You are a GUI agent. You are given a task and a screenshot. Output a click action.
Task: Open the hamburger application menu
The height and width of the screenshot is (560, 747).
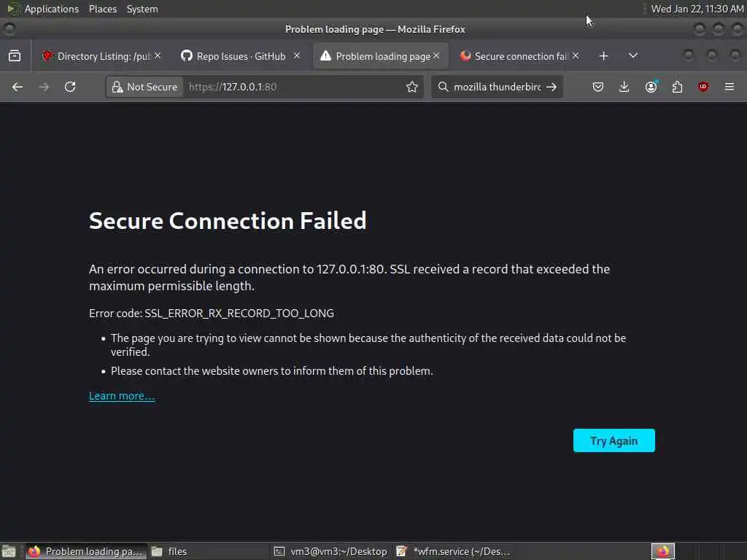tap(729, 87)
